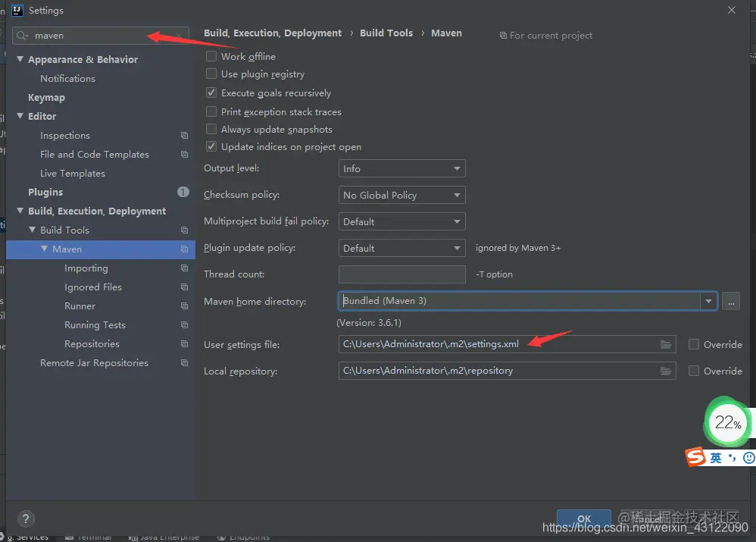Click the ... browse button for Maven home
The height and width of the screenshot is (542, 756).
point(731,301)
